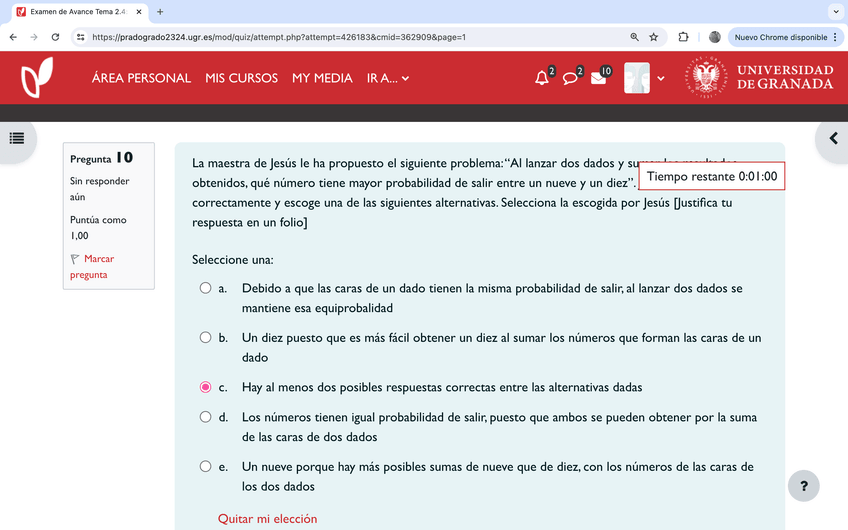Open ÁREA PERSONAL menu item
This screenshot has width=848, height=530.
pyautogui.click(x=141, y=78)
